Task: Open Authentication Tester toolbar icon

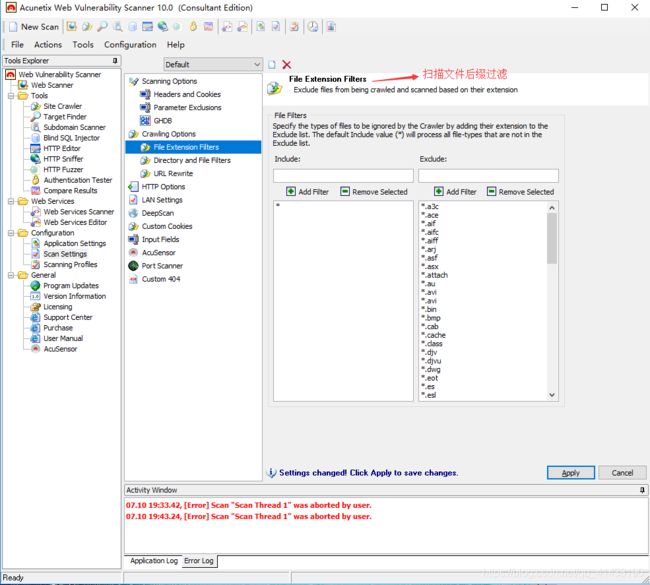Action: click(193, 27)
